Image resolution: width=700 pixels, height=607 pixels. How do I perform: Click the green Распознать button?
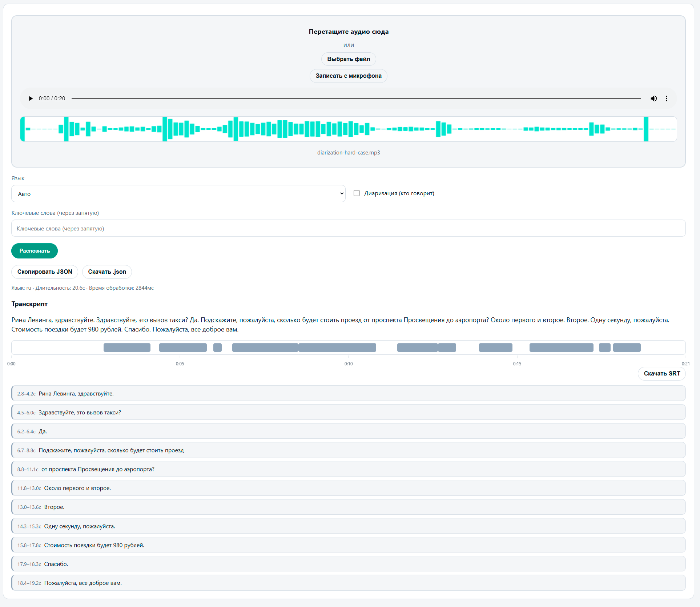35,251
